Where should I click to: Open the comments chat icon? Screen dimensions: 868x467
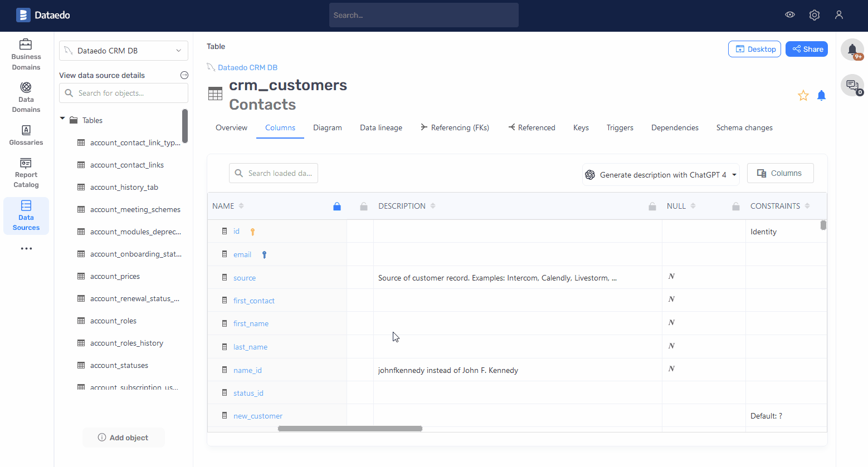pyautogui.click(x=852, y=85)
